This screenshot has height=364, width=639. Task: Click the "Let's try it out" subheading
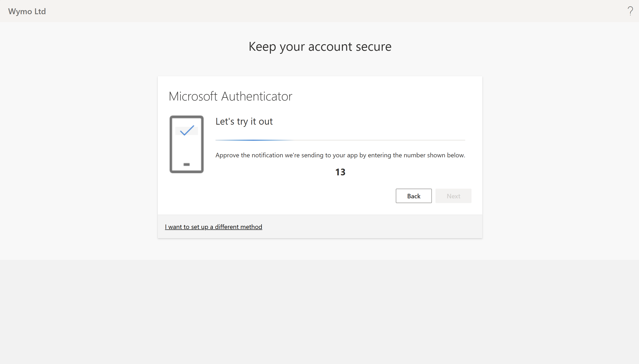(x=244, y=121)
